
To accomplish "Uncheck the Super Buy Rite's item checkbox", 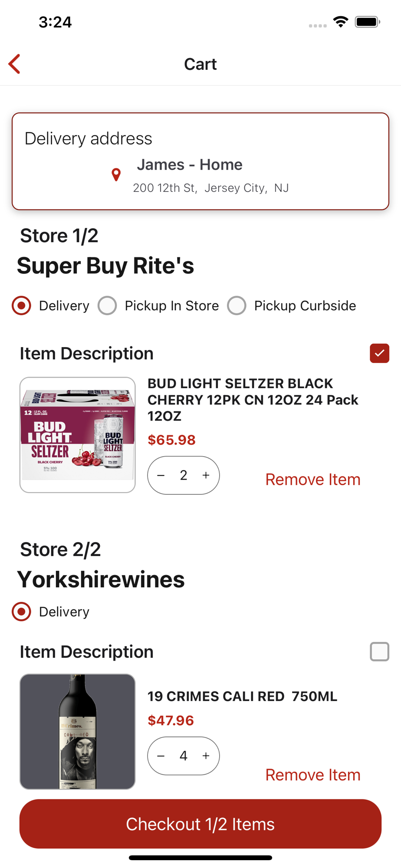I will (379, 353).
